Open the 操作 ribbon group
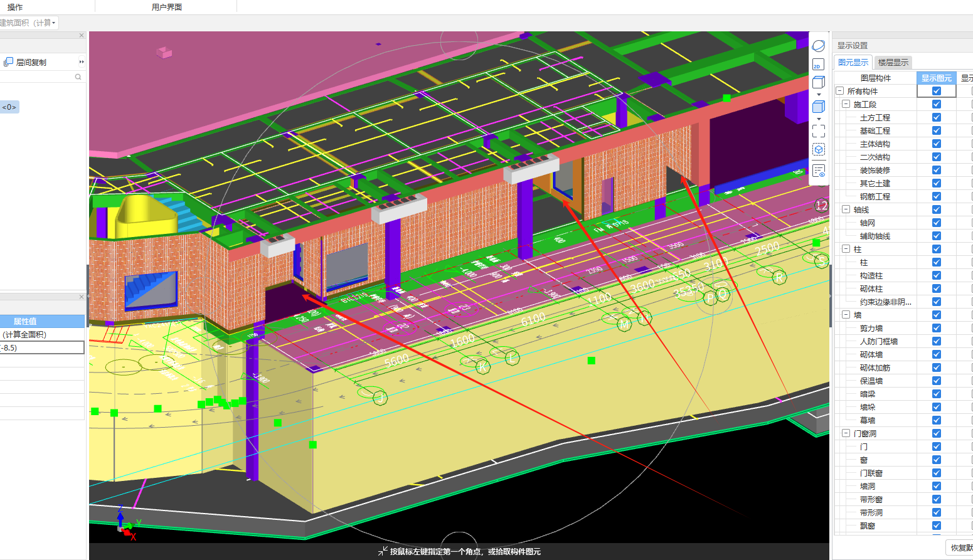The image size is (973, 560). (x=15, y=7)
